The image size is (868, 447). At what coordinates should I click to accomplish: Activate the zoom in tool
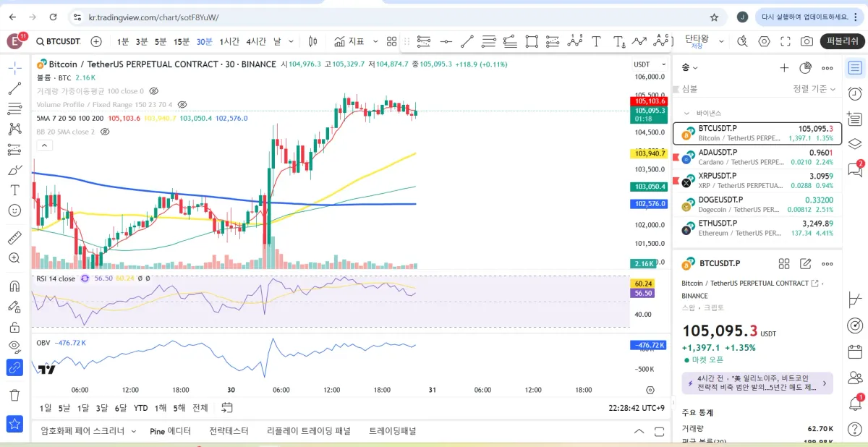pyautogui.click(x=14, y=257)
